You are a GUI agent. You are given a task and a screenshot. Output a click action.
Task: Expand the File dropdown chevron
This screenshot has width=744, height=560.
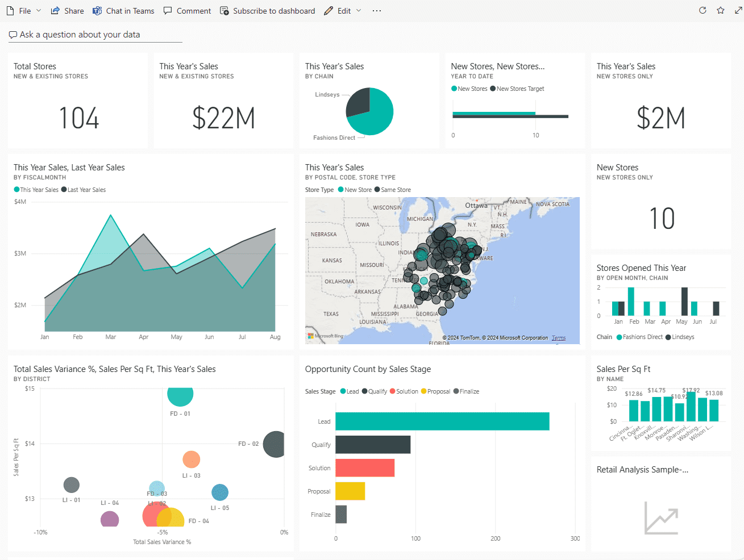click(38, 10)
